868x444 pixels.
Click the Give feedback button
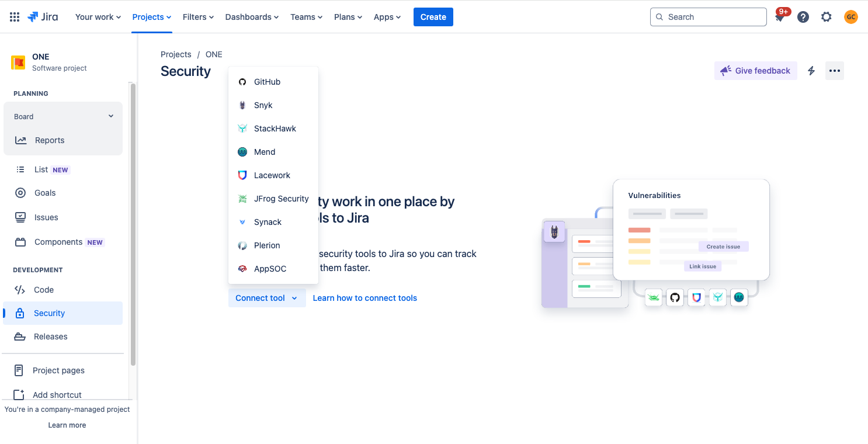coord(756,71)
